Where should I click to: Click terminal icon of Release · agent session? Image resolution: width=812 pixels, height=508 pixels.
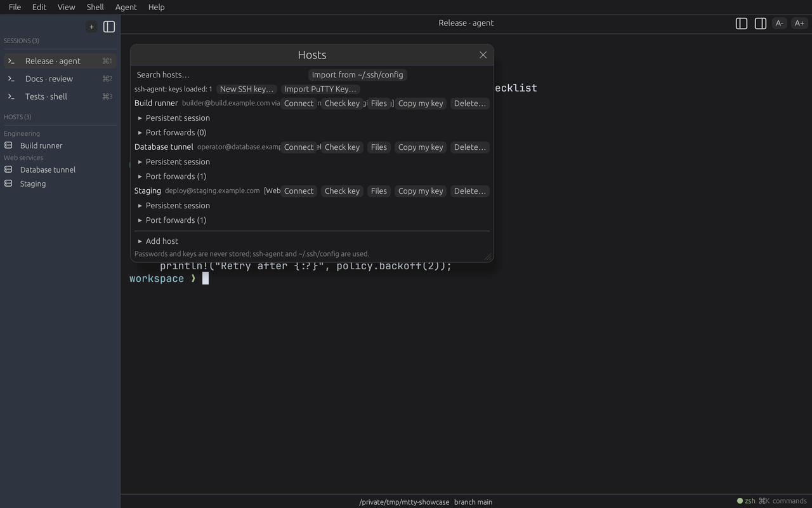(11, 61)
